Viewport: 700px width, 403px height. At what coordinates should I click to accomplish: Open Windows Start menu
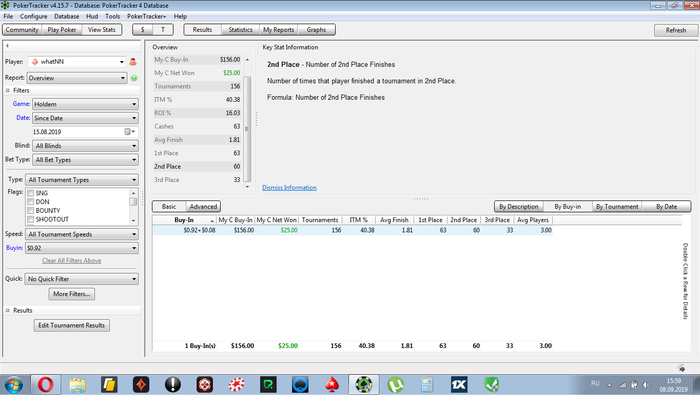[13, 385]
